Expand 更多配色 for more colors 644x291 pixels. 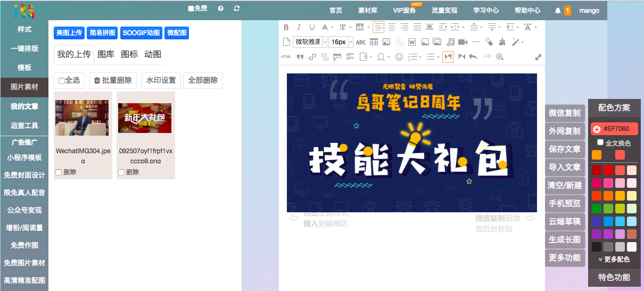click(x=614, y=259)
